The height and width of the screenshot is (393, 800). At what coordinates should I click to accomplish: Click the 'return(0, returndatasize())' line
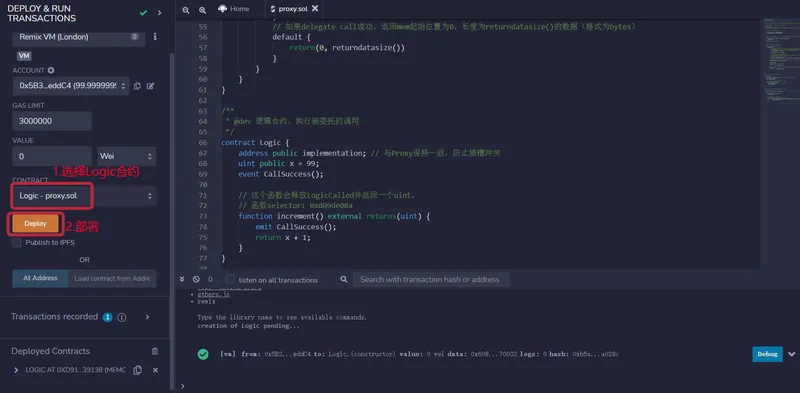[347, 48]
